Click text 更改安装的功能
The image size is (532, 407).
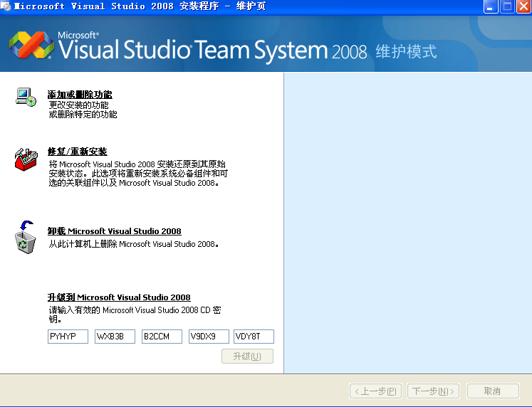[x=79, y=105]
